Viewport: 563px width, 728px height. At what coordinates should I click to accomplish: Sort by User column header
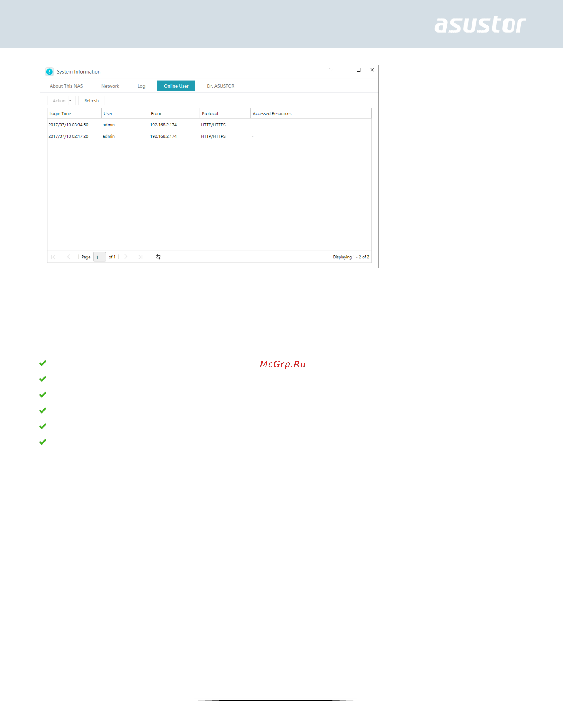tap(125, 113)
